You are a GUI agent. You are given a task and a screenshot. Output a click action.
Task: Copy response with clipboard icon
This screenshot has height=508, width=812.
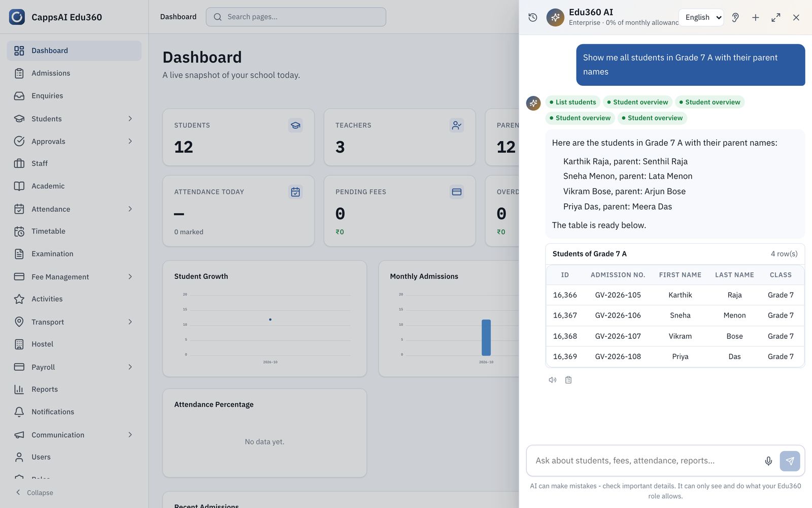(x=568, y=380)
